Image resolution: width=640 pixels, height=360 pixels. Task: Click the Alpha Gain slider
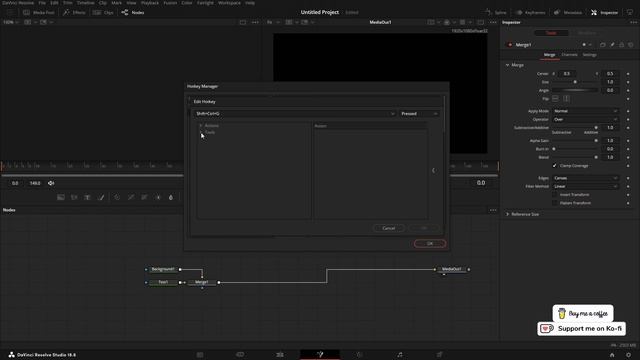coord(575,140)
